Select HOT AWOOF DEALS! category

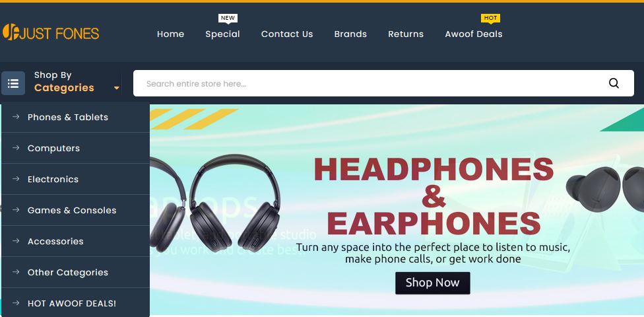72,303
